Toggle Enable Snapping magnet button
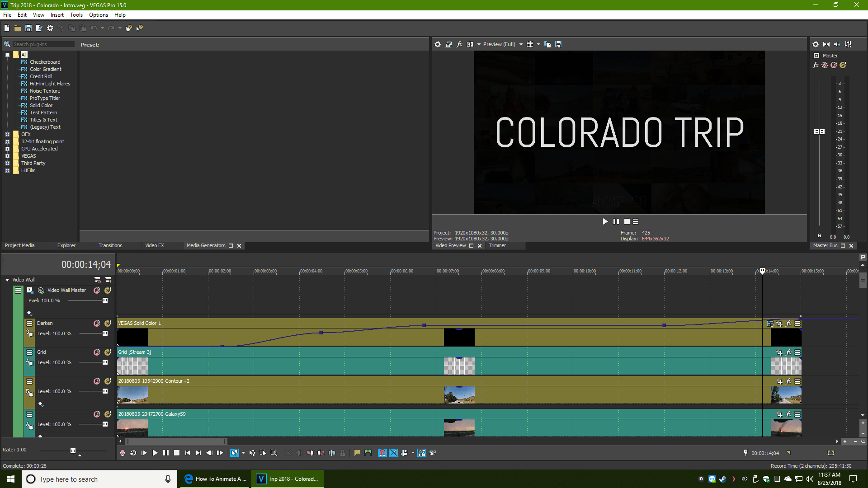 click(x=382, y=453)
